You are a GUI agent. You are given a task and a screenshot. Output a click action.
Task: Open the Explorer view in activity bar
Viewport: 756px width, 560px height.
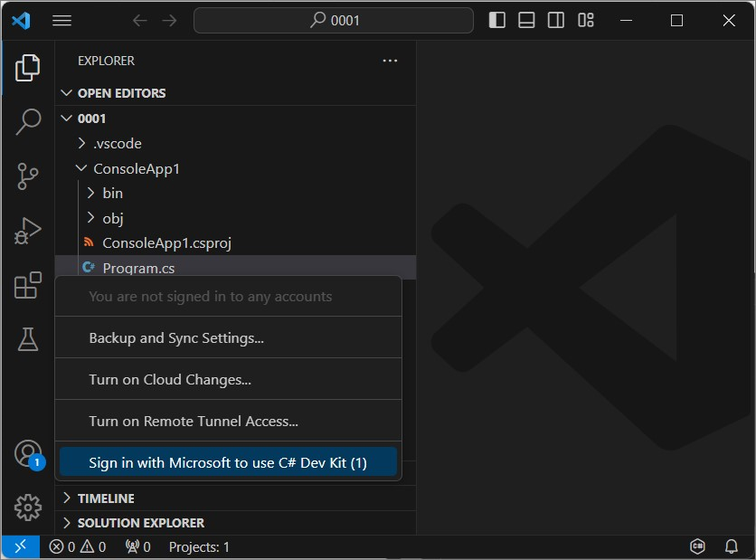(27, 68)
